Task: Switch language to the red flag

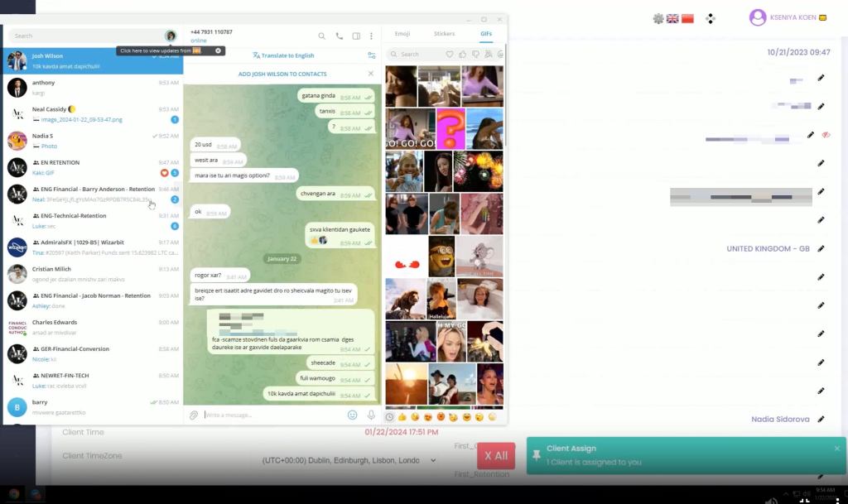Action: [687, 18]
